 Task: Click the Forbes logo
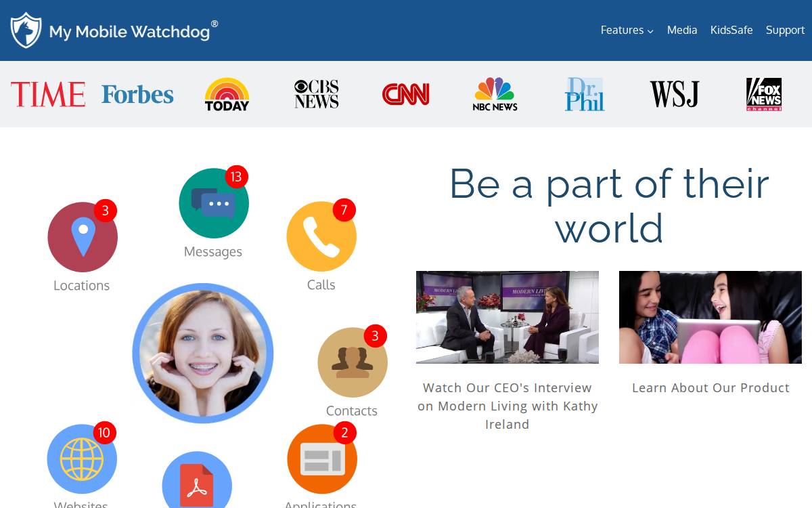click(137, 94)
